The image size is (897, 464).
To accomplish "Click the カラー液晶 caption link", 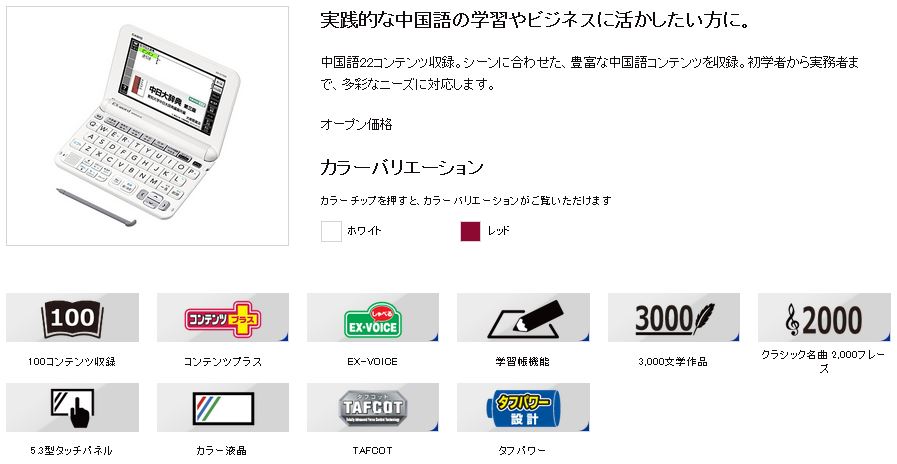I will point(222,451).
